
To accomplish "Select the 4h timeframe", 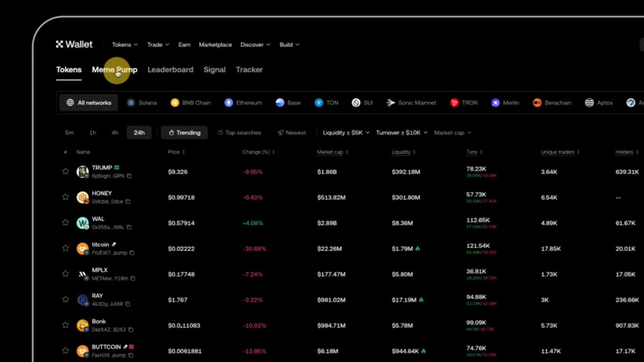I will [x=115, y=132].
